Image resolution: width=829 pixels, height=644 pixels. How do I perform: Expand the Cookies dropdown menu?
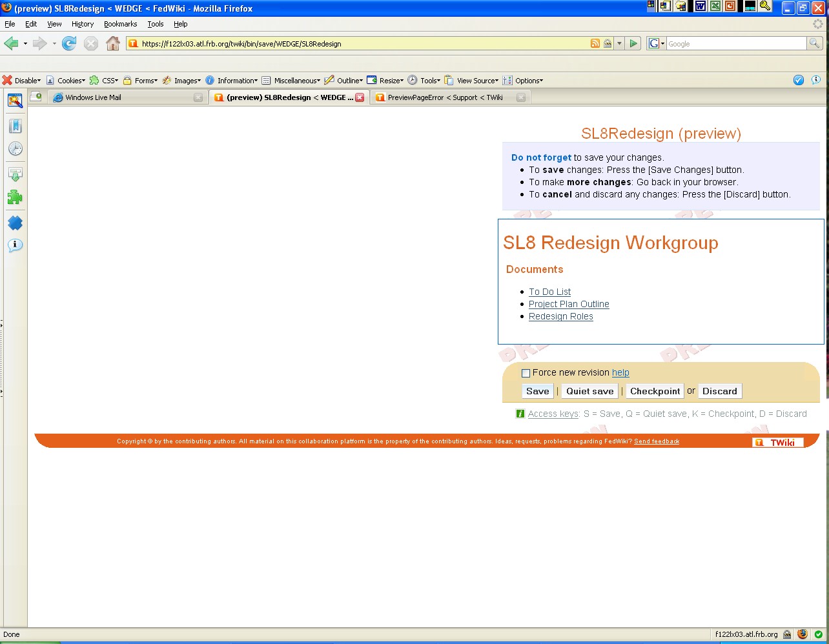(66, 81)
